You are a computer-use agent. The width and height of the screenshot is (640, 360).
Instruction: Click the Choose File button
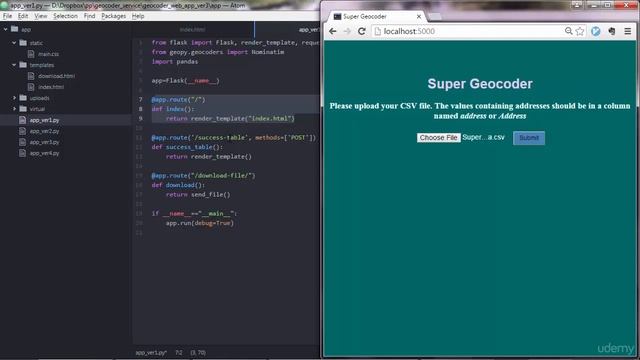[439, 138]
